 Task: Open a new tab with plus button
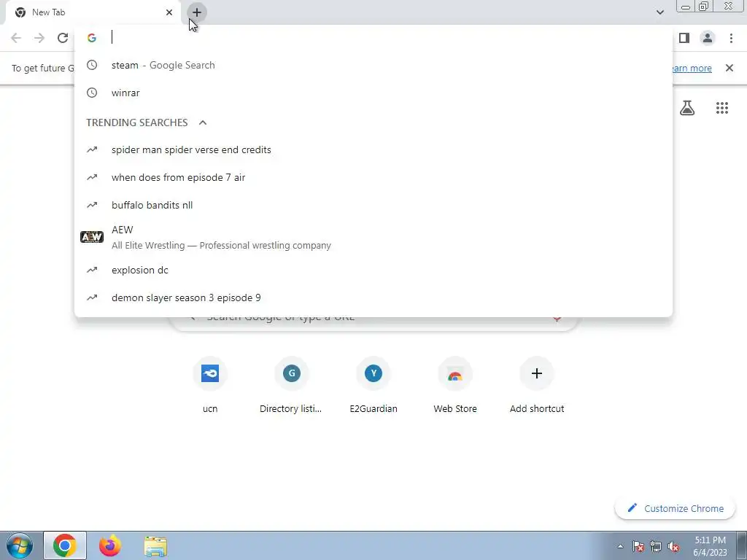pyautogui.click(x=197, y=12)
